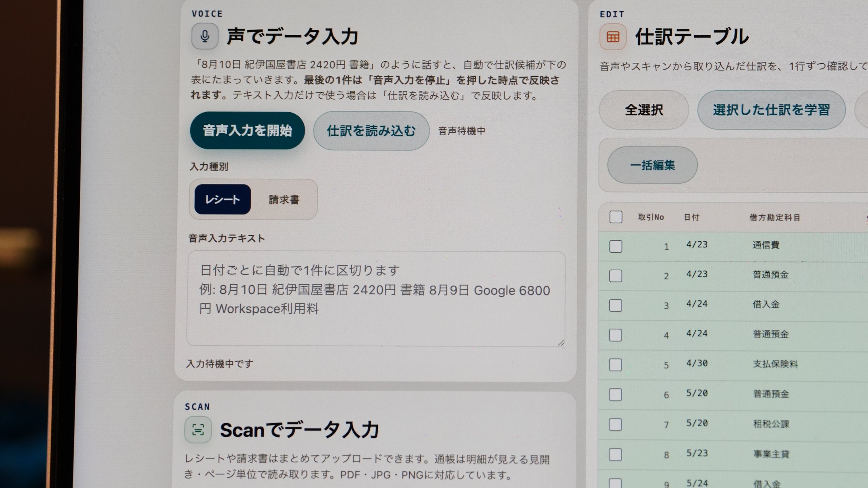The height and width of the screenshot is (488, 868).
Task: Select all rows with 全選択
Action: click(644, 110)
